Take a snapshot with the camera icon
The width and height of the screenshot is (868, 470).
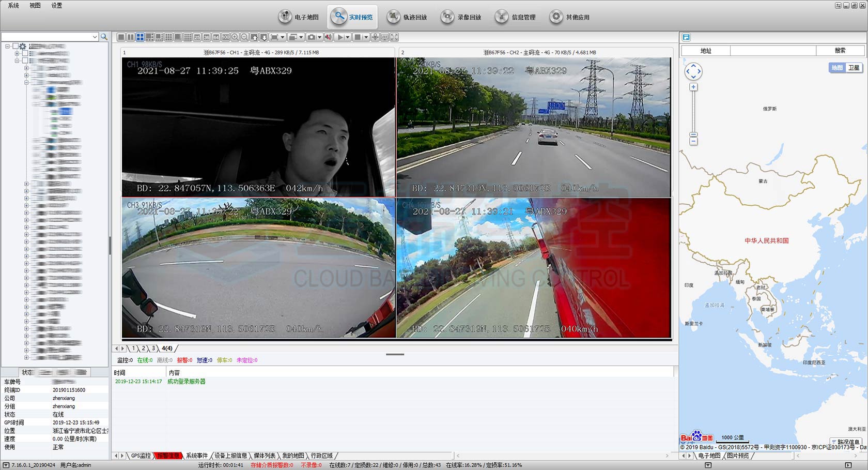311,37
